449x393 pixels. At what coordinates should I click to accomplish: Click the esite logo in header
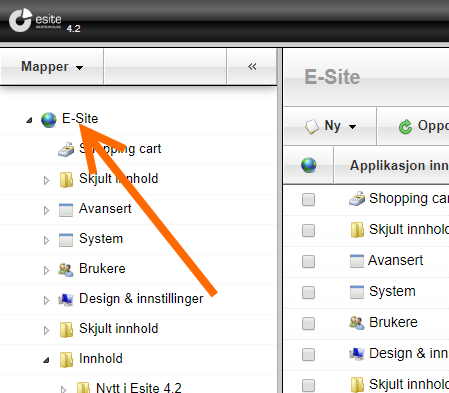[35, 20]
